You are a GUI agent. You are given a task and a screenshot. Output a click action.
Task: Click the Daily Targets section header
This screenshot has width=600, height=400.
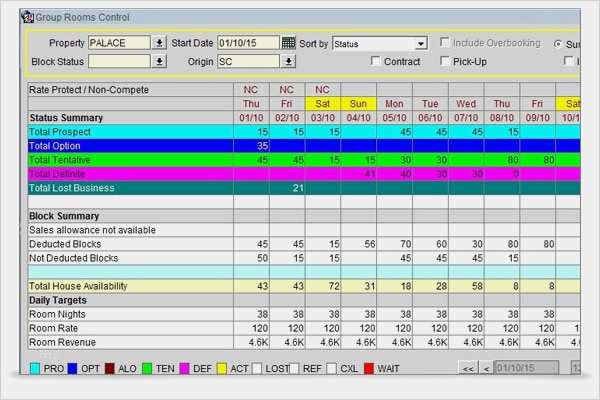(x=58, y=300)
